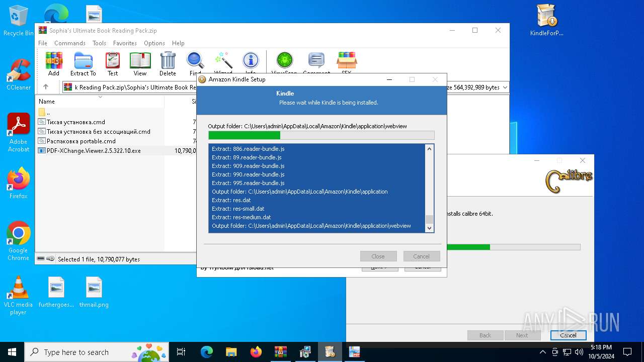Open the VLC media player desktop shortcut
Viewport: 644px width, 362px height.
point(19,296)
